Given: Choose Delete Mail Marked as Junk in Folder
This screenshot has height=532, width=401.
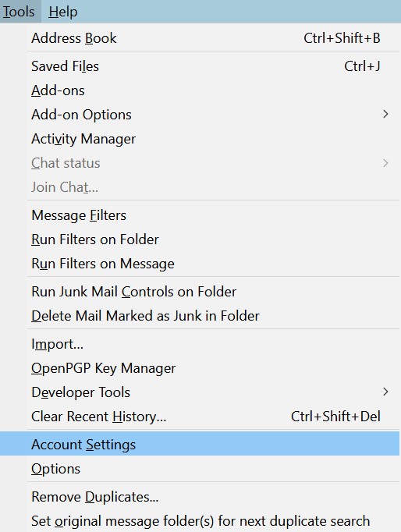Looking at the screenshot, I should (x=200, y=316).
